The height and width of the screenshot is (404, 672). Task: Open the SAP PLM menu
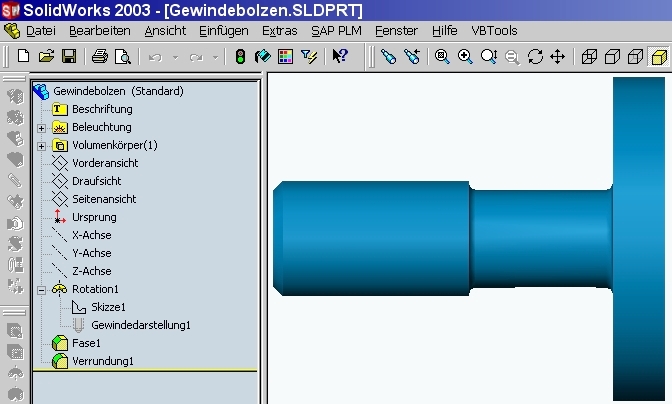click(336, 31)
